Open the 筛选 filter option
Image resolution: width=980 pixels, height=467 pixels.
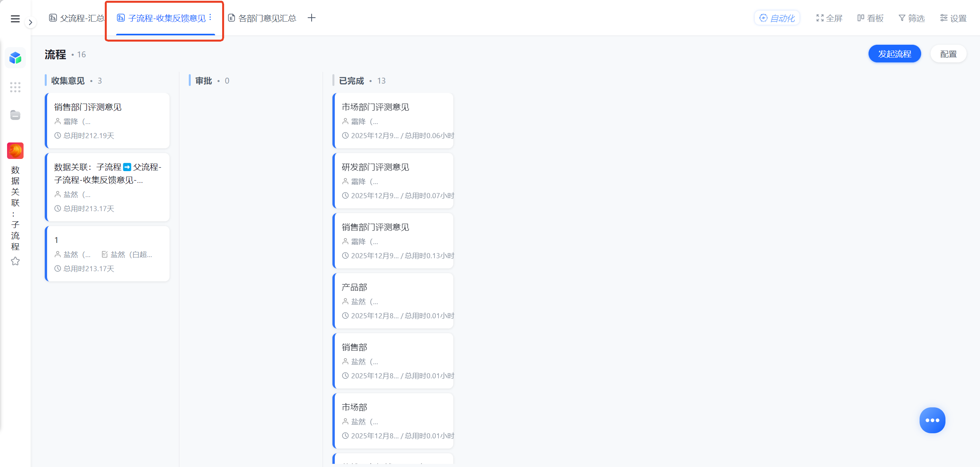pos(912,18)
